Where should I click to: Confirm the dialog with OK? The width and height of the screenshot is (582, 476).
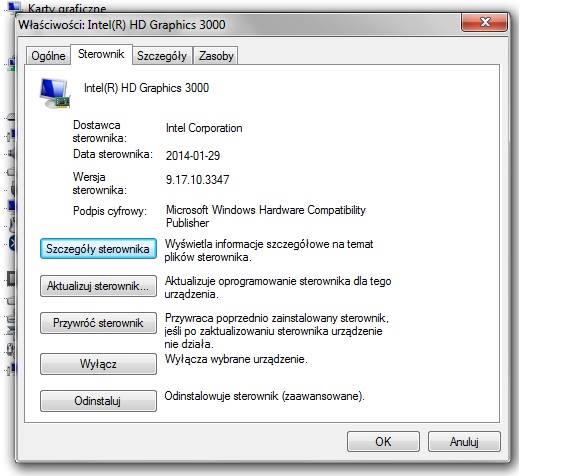(x=383, y=441)
